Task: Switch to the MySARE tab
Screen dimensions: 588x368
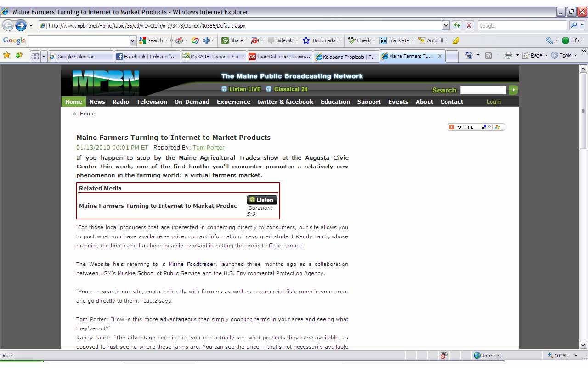Action: (214, 57)
